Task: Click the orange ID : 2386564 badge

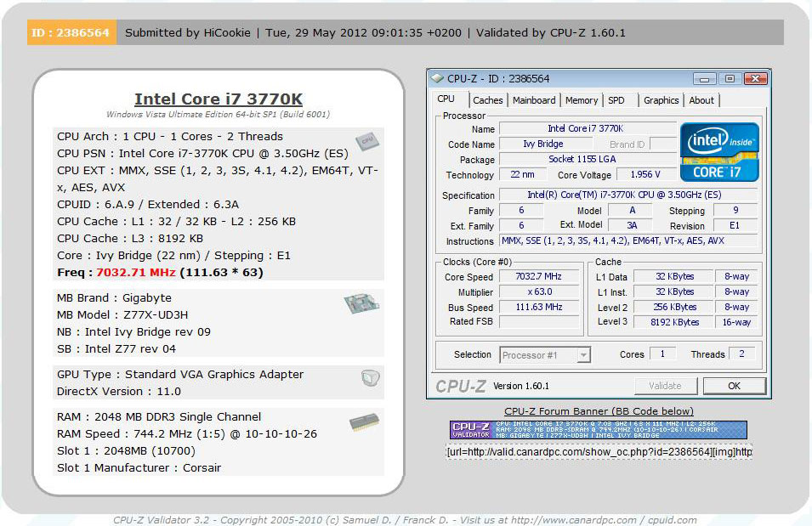Action: (x=71, y=32)
